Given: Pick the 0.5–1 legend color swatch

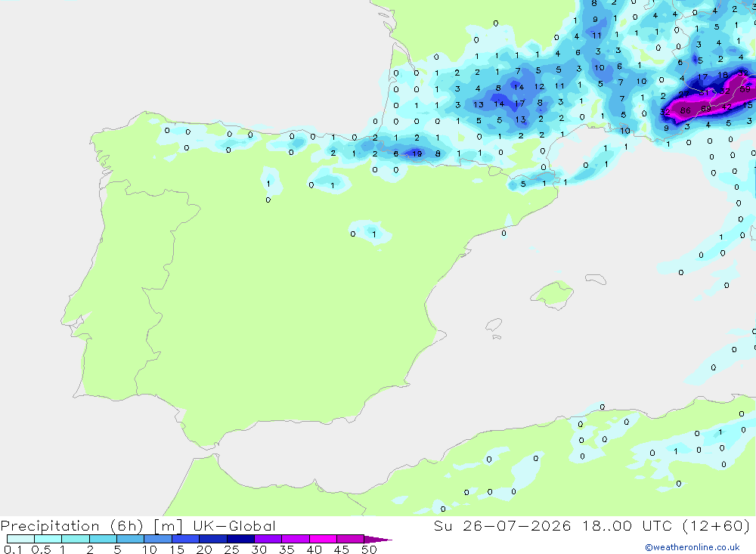Looking at the screenshot, I should pos(48,539).
